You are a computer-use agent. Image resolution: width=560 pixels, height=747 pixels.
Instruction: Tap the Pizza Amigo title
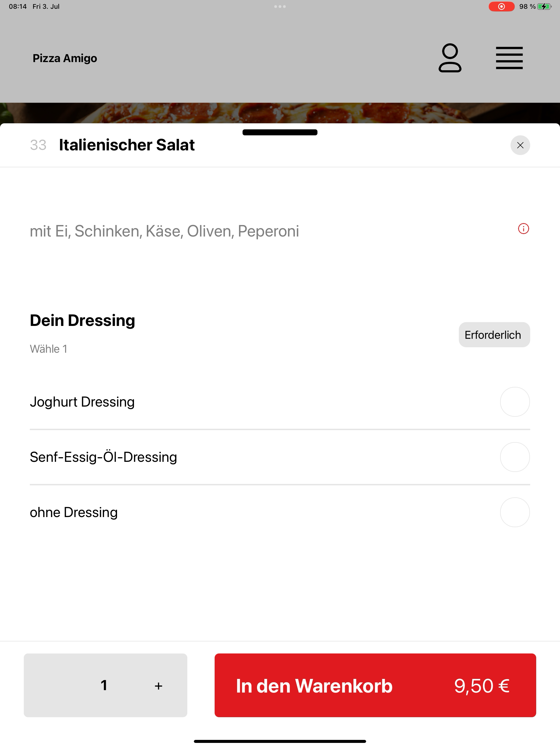65,58
